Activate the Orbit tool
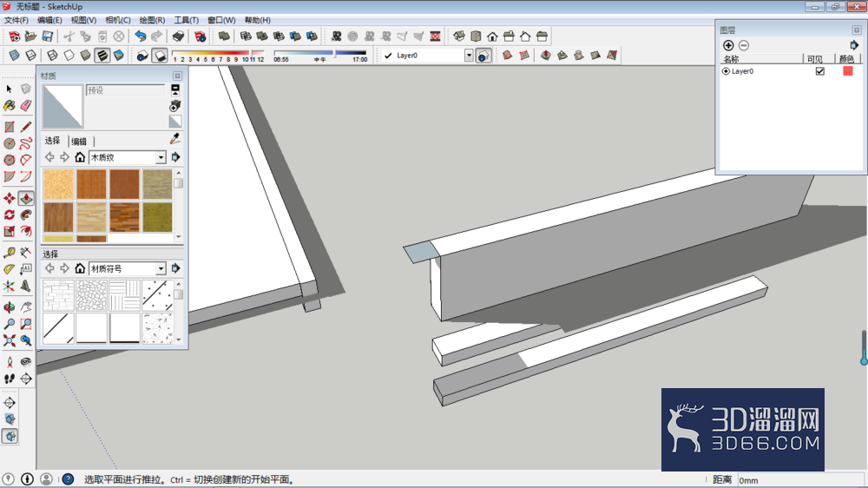The height and width of the screenshot is (488, 868). (10, 307)
